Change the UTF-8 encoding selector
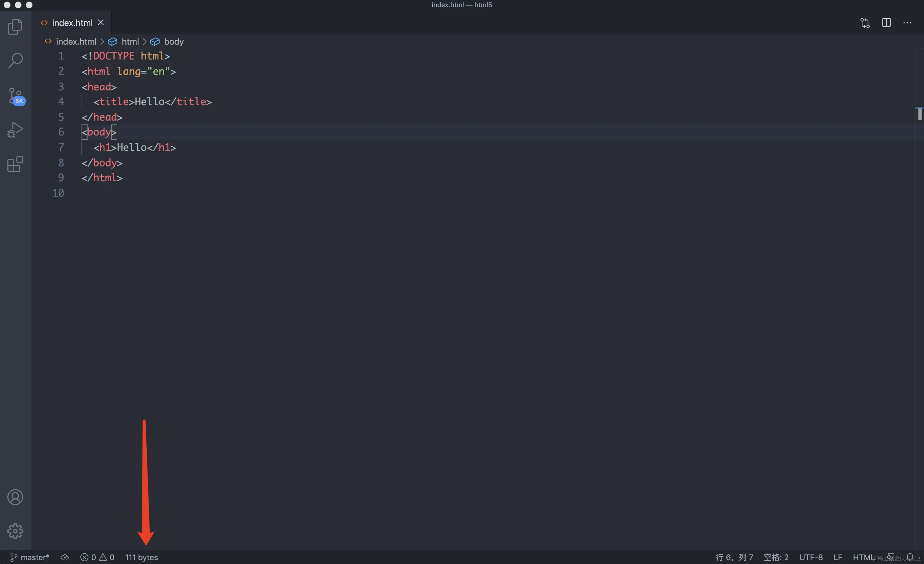Viewport: 924px width, 564px height. pyautogui.click(x=811, y=557)
